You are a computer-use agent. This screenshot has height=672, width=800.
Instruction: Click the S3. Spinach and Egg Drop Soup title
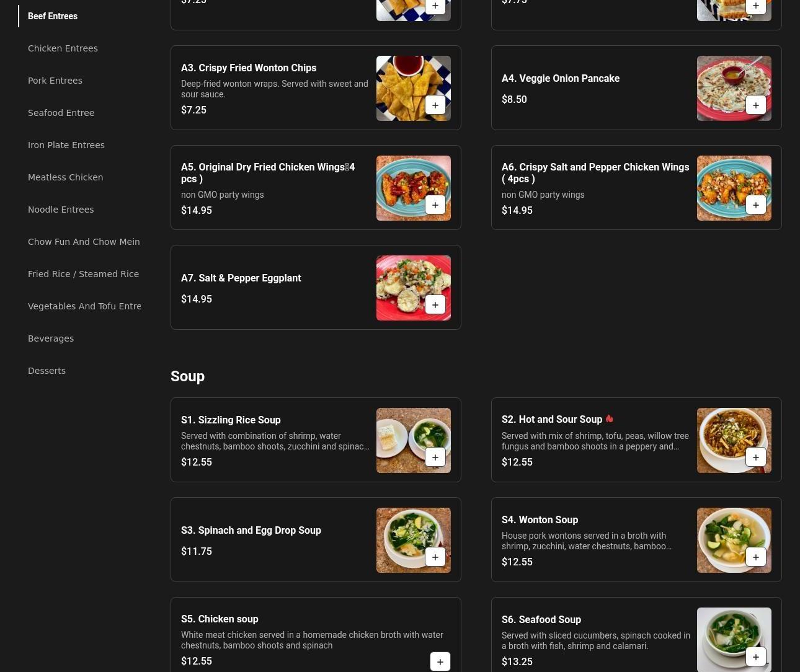coord(251,531)
